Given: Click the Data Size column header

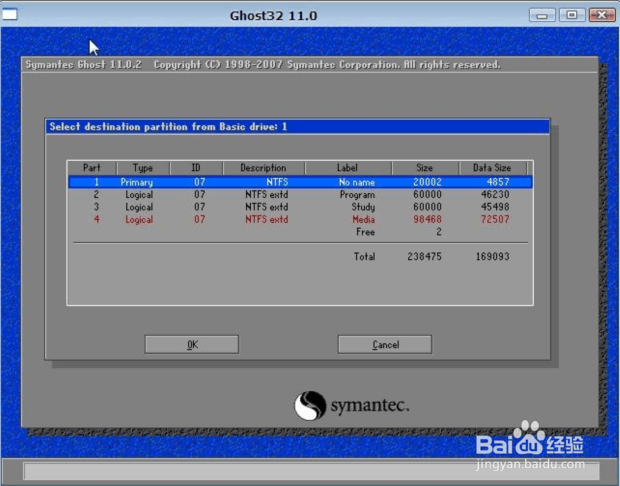Looking at the screenshot, I should coord(492,168).
